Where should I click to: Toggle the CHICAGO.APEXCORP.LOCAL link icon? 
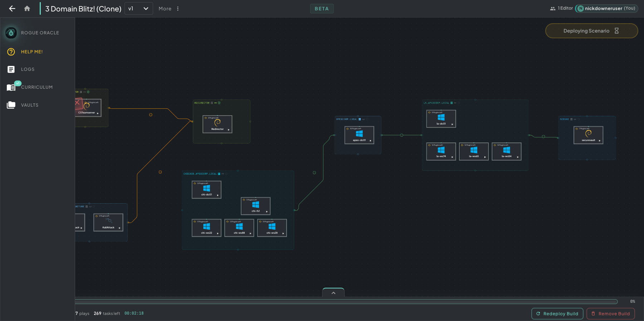tap(223, 174)
